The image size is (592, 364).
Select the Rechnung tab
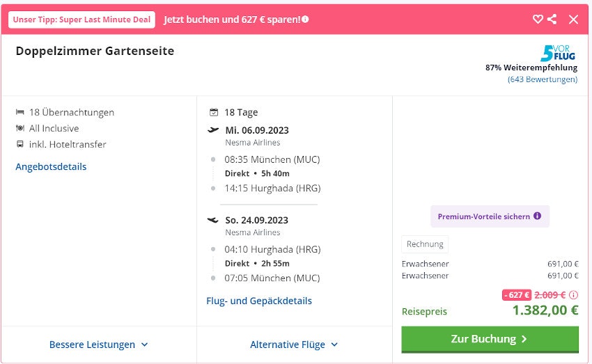point(425,244)
